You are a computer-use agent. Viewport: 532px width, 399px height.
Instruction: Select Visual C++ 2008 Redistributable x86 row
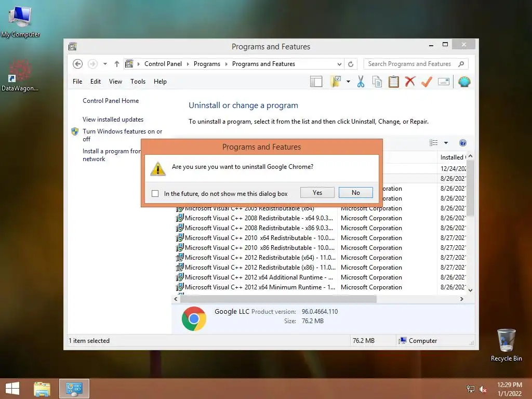tap(321, 228)
